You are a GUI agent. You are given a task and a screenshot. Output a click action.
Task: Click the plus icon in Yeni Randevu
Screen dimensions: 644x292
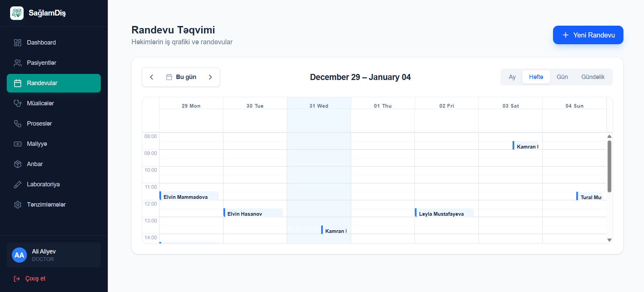click(565, 35)
